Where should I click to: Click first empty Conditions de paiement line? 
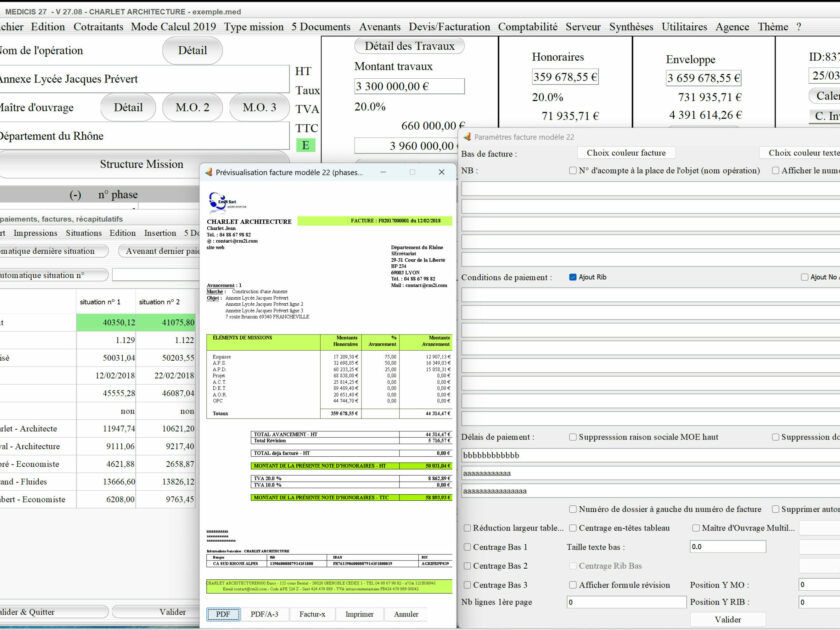650,295
